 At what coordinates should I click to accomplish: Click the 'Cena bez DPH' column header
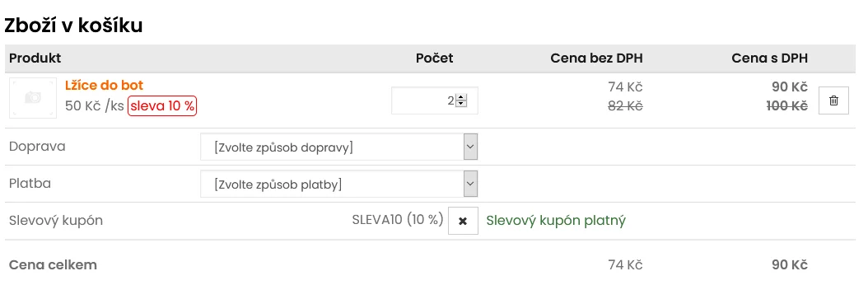[597, 58]
